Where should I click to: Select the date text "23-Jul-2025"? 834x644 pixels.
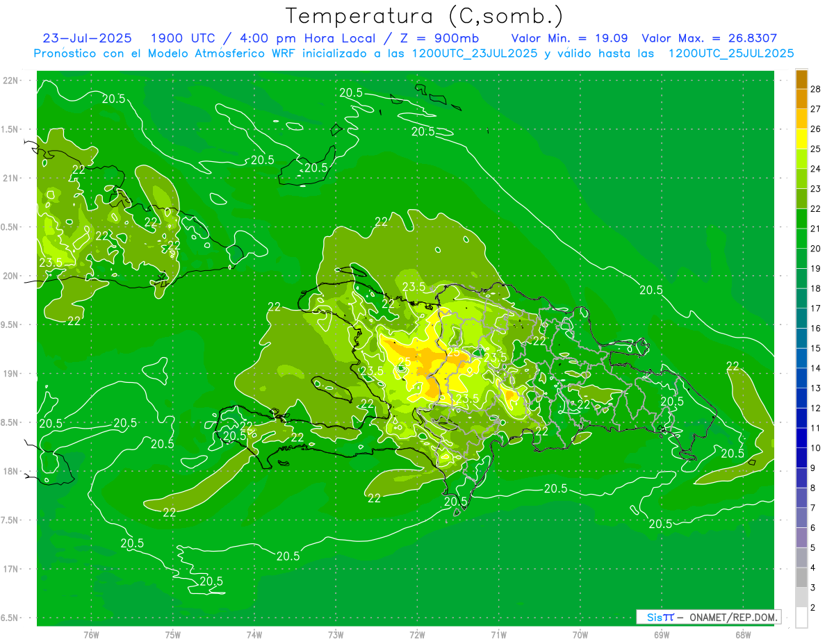click(x=89, y=38)
